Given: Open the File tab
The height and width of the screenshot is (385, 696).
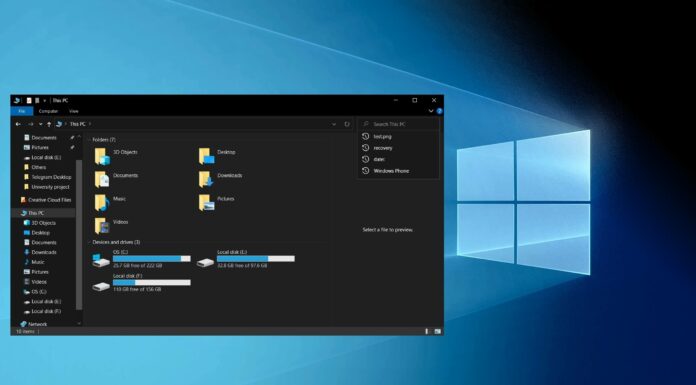Looking at the screenshot, I should (22, 111).
